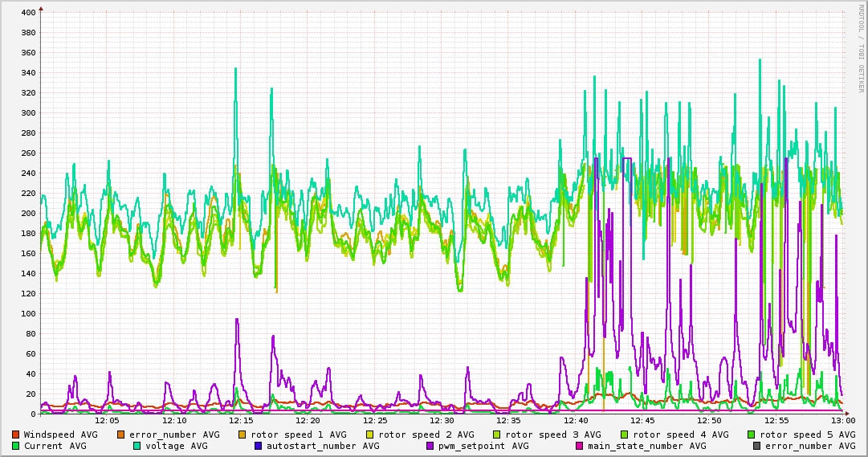The height and width of the screenshot is (457, 868).
Task: Click the 400 value on y-axis
Action: click(29, 12)
